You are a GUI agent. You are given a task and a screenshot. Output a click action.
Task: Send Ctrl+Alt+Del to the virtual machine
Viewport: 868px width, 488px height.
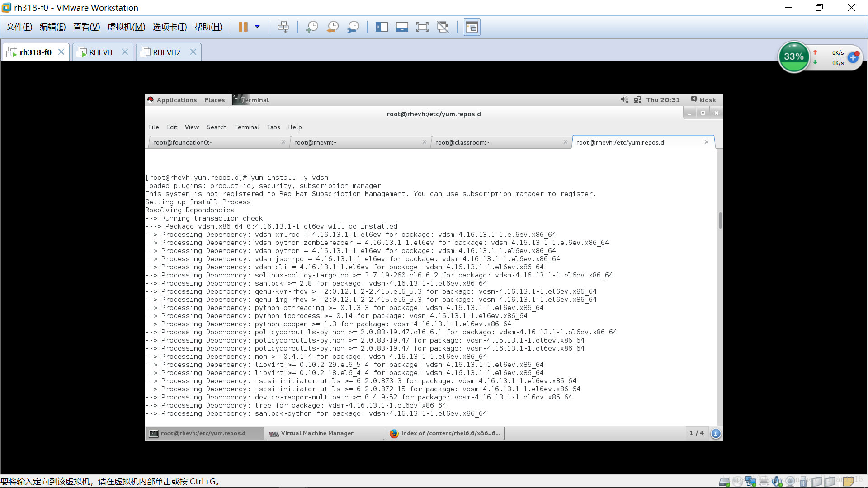(x=283, y=27)
